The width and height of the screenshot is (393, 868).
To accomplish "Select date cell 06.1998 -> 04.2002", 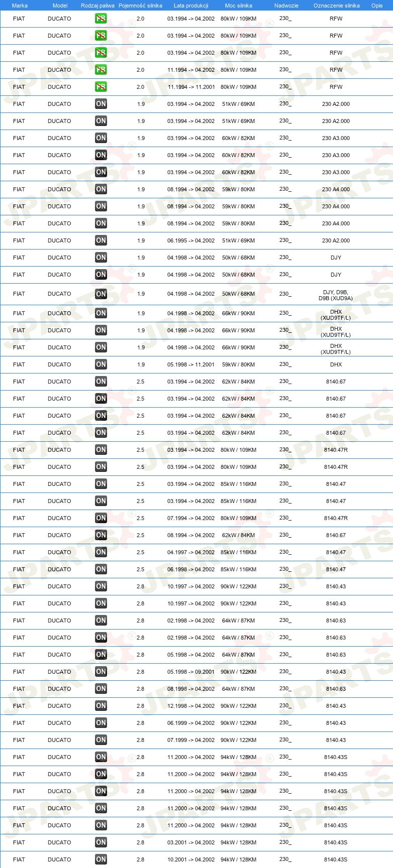I will [x=191, y=569].
